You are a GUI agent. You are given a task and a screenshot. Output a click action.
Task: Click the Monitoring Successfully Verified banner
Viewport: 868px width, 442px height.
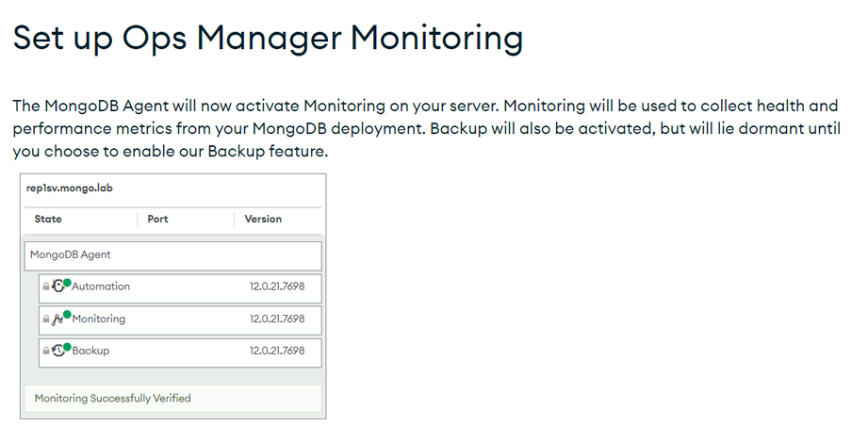pyautogui.click(x=172, y=399)
